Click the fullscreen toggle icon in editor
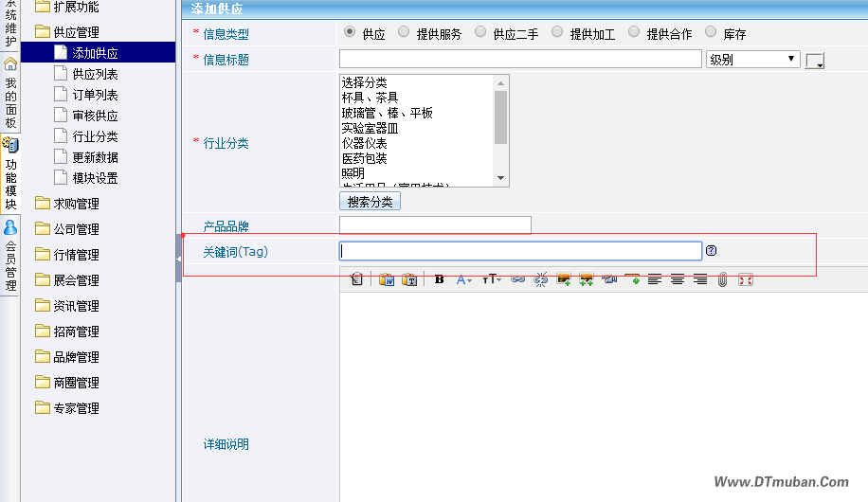Image resolution: width=868 pixels, height=502 pixels. pos(746,279)
